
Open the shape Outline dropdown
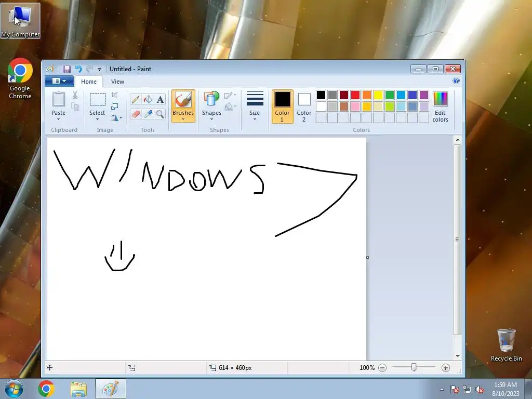(230, 96)
